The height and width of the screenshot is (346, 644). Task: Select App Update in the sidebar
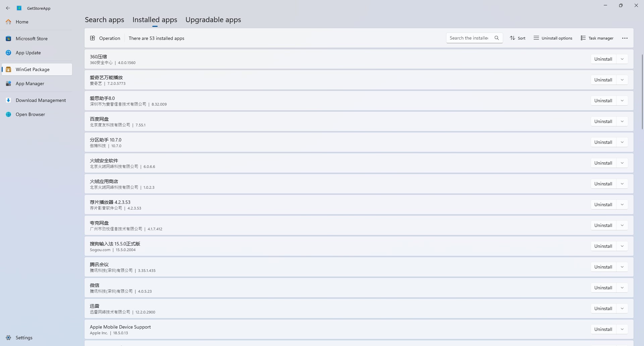pos(37,53)
